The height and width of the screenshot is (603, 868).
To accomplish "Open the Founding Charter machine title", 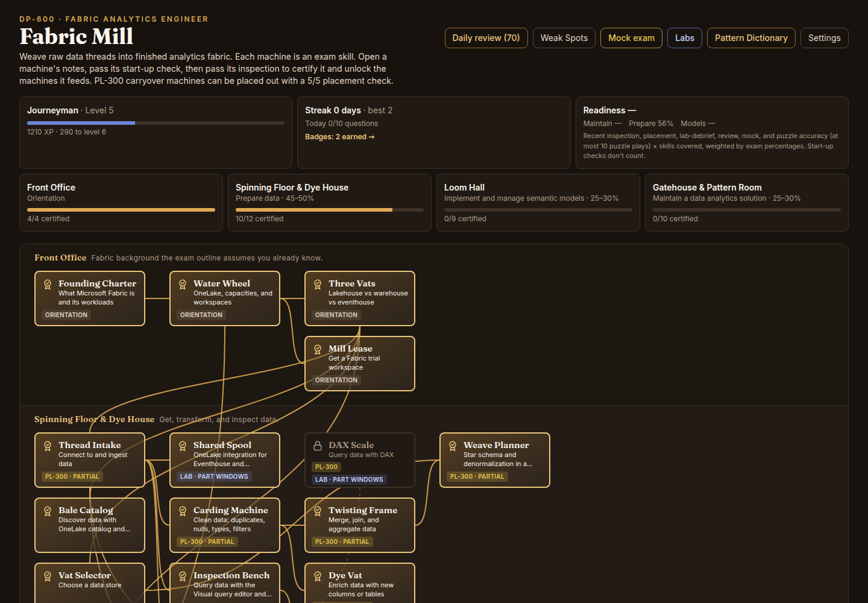I will click(97, 283).
